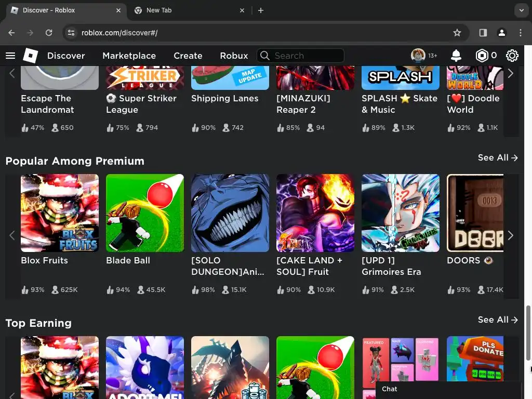This screenshot has height=399, width=532.
Task: Click the Escape The Laundromat title
Action: click(47, 104)
